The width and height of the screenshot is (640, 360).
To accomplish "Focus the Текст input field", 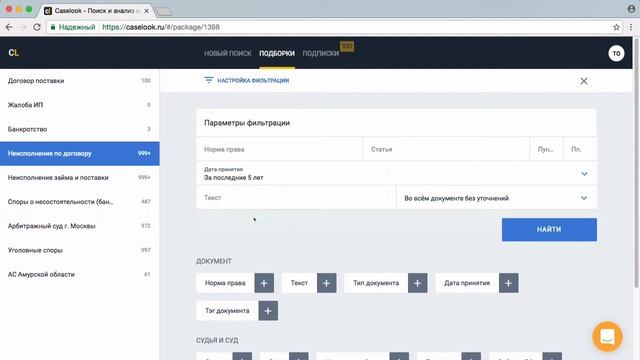I will pos(296,198).
